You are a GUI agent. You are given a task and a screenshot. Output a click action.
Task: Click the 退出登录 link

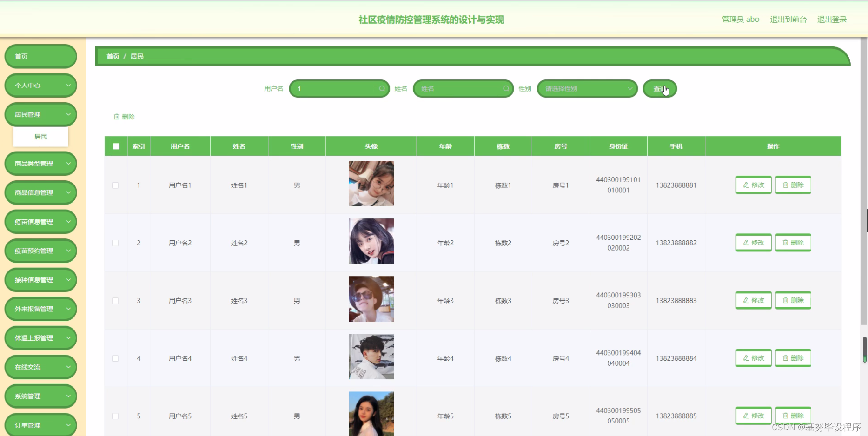832,19
